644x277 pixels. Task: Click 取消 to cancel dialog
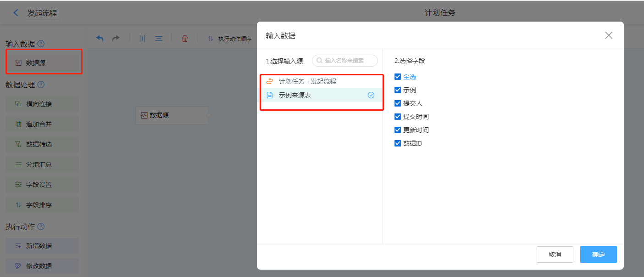(555, 254)
